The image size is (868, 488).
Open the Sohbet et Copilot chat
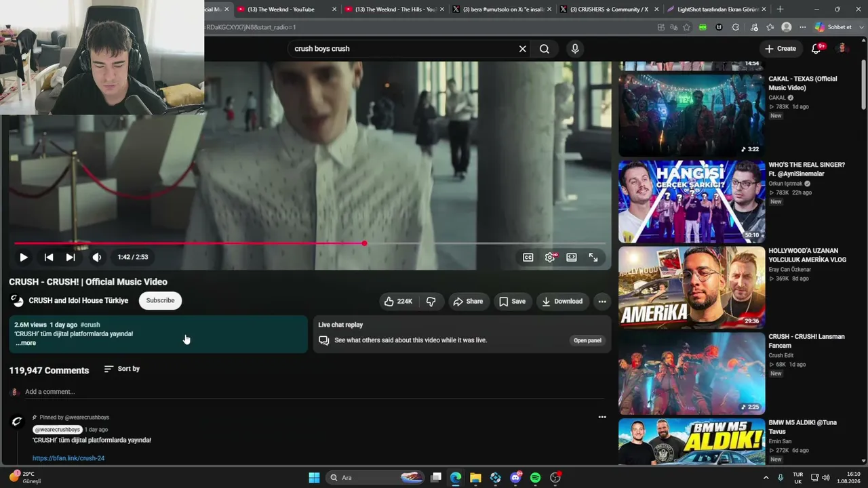833,27
